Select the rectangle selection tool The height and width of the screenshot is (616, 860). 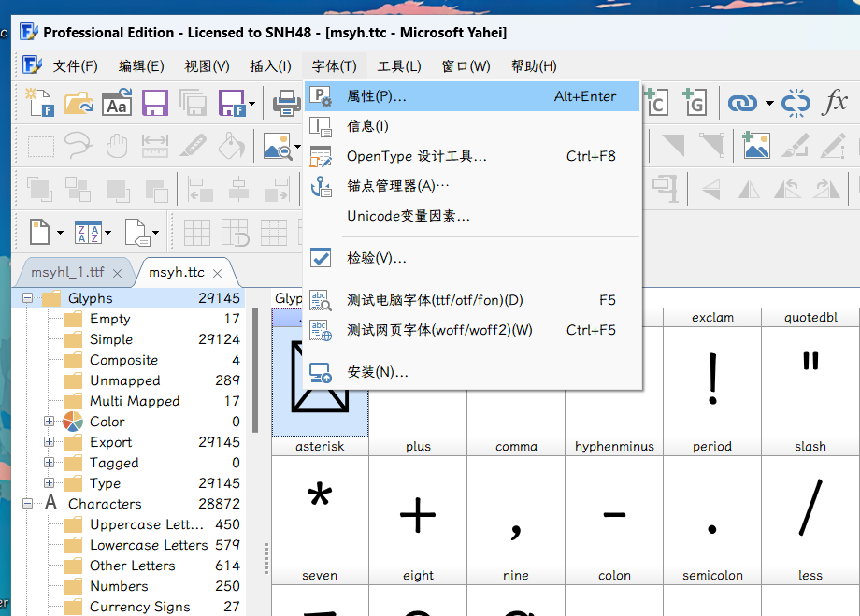click(40, 146)
